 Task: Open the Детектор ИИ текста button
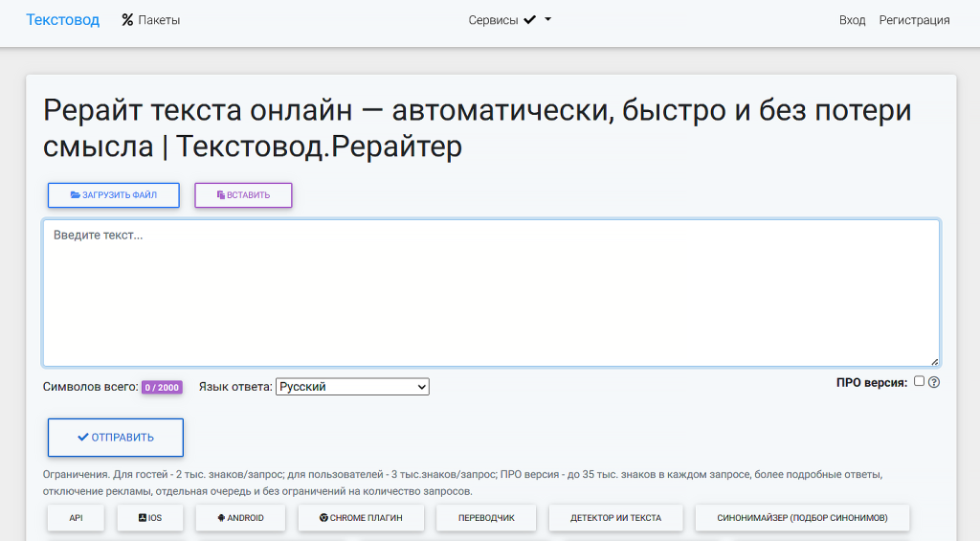point(615,518)
